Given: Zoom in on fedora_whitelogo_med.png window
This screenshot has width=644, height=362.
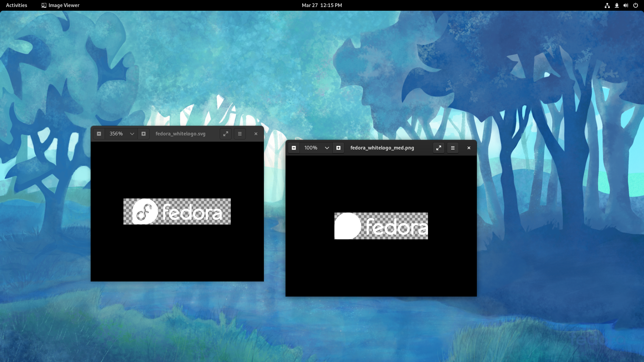Looking at the screenshot, I should point(338,148).
